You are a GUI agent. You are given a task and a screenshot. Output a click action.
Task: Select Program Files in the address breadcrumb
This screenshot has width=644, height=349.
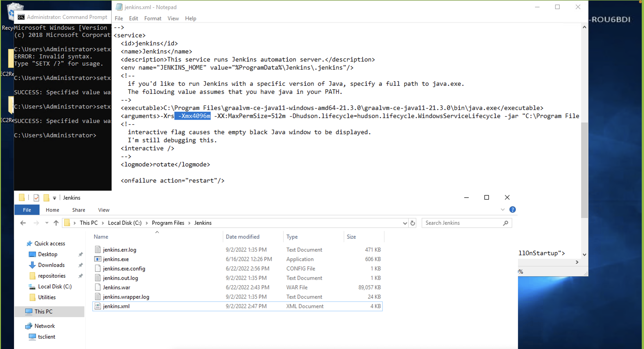[x=168, y=223]
